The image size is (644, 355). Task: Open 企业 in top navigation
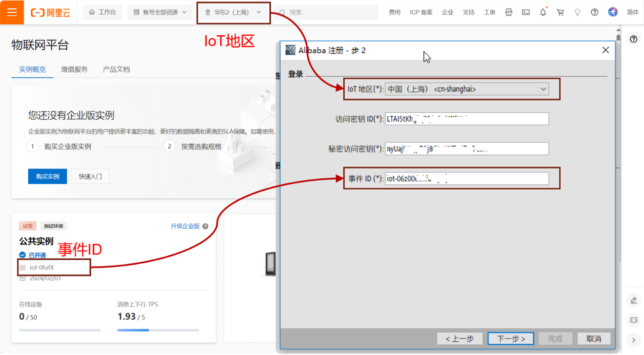click(447, 13)
